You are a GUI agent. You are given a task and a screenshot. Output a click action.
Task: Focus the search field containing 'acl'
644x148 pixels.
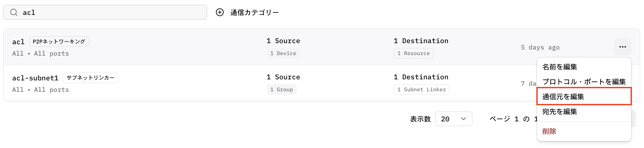pyautogui.click(x=105, y=12)
